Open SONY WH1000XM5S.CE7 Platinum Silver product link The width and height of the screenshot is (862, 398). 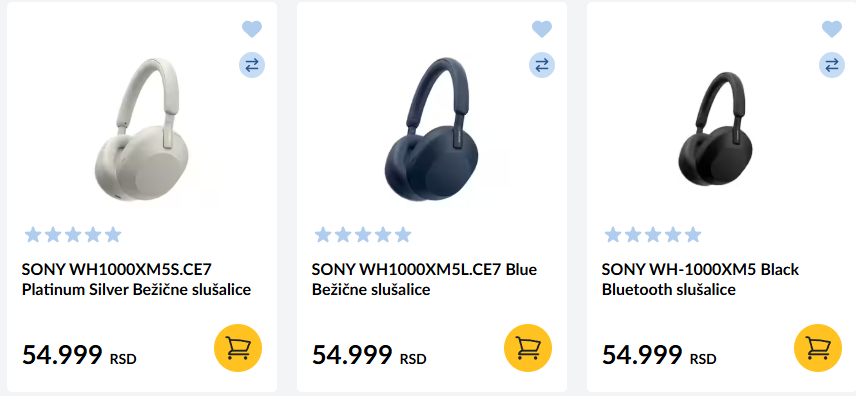(136, 280)
